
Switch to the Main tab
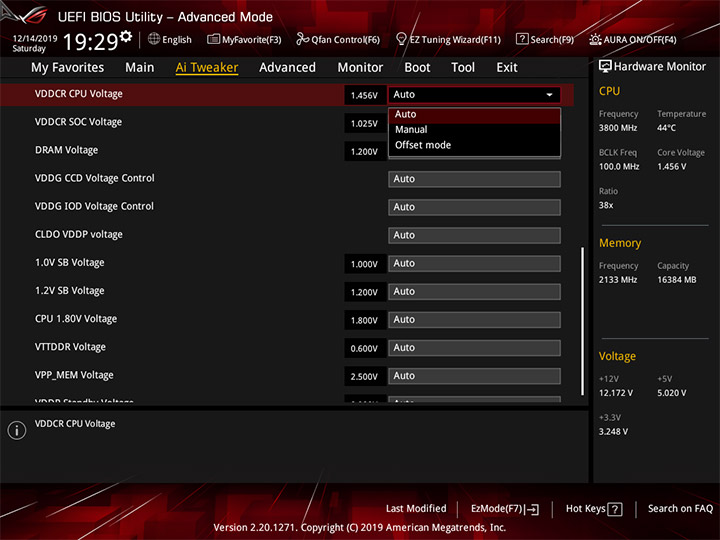(140, 68)
